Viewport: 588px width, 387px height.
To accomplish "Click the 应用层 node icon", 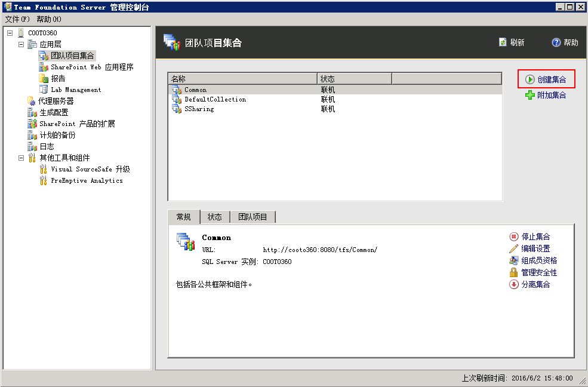I will pos(32,44).
